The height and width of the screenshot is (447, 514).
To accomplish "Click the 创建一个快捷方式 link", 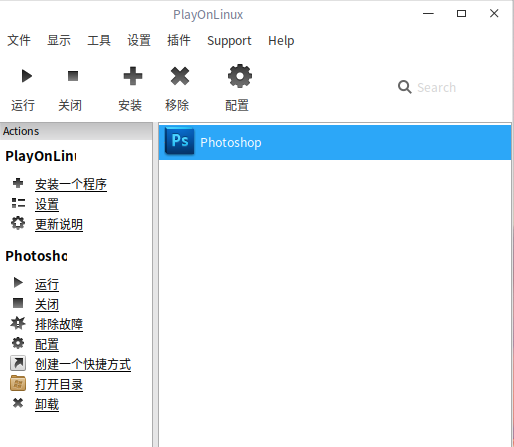I will point(83,364).
